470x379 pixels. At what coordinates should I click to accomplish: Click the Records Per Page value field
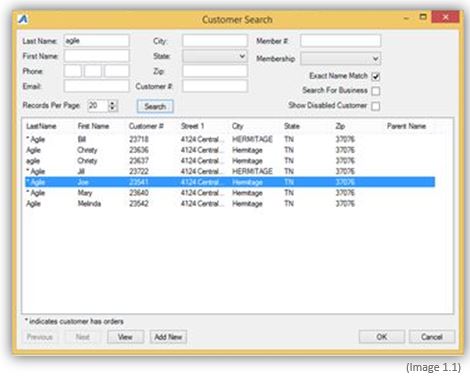coord(98,106)
